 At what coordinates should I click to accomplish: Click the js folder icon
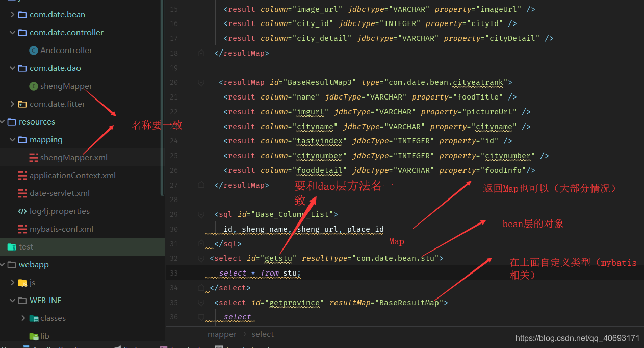22,282
